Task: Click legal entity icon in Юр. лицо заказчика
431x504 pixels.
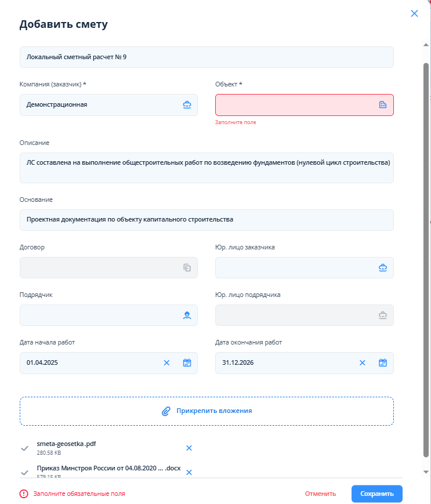Action: click(382, 268)
